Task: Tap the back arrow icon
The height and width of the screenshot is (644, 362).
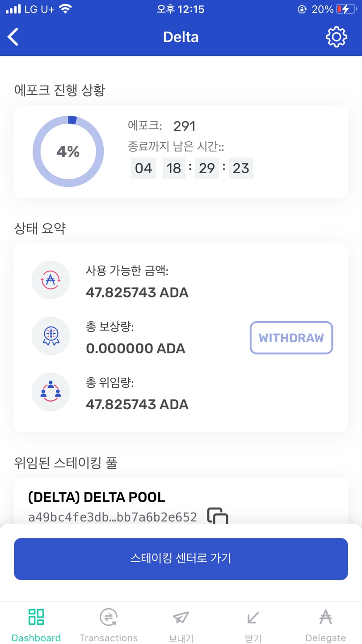Action: (x=13, y=37)
